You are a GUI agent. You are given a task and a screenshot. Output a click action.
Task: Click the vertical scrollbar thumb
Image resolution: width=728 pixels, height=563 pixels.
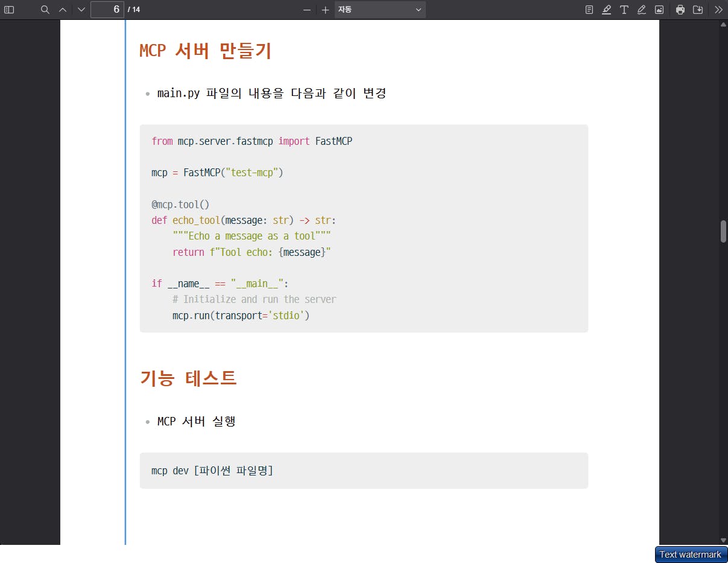tap(723, 232)
